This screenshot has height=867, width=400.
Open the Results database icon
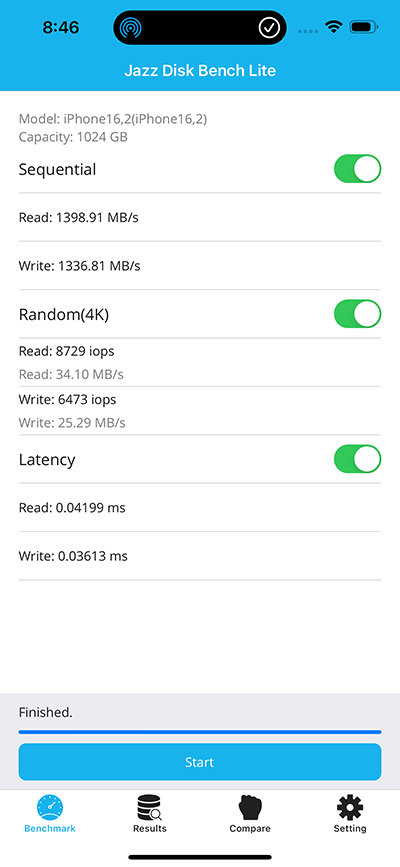[149, 808]
